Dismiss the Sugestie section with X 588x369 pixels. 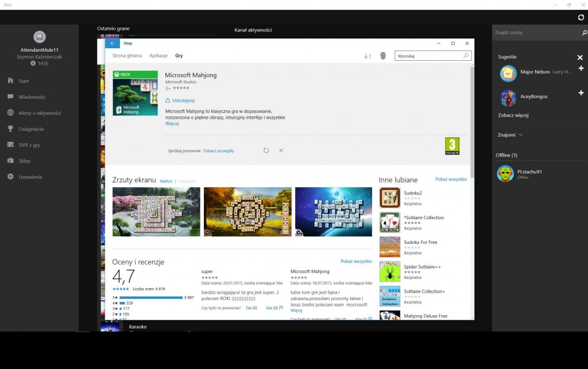click(x=580, y=57)
